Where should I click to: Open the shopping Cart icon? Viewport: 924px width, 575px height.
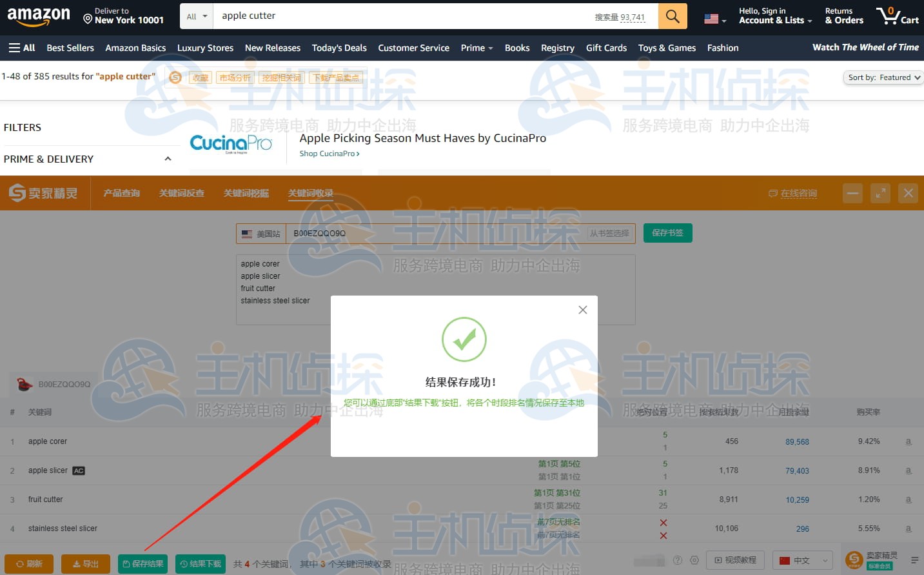tap(898, 16)
